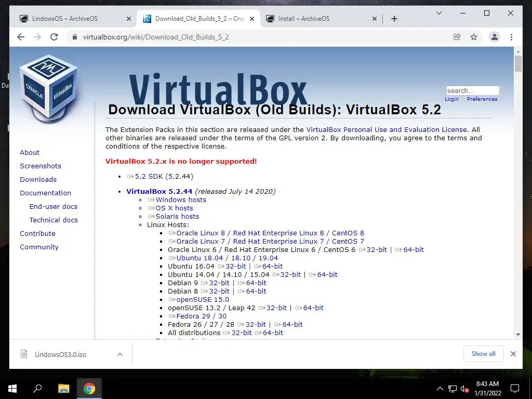Download Ubuntu 18.04 / 18.10 / 19.04 package

pos(223,258)
